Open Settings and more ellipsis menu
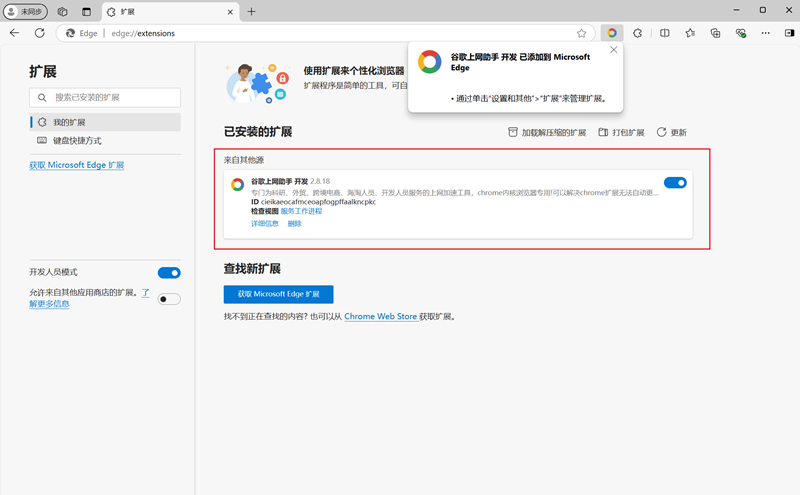Image resolution: width=800 pixels, height=495 pixels. pyautogui.click(x=766, y=33)
